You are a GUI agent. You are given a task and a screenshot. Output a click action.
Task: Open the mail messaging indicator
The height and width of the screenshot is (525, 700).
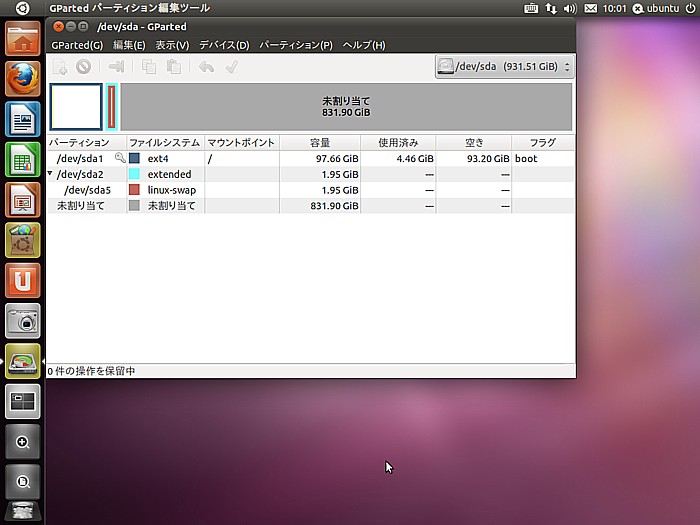point(591,8)
